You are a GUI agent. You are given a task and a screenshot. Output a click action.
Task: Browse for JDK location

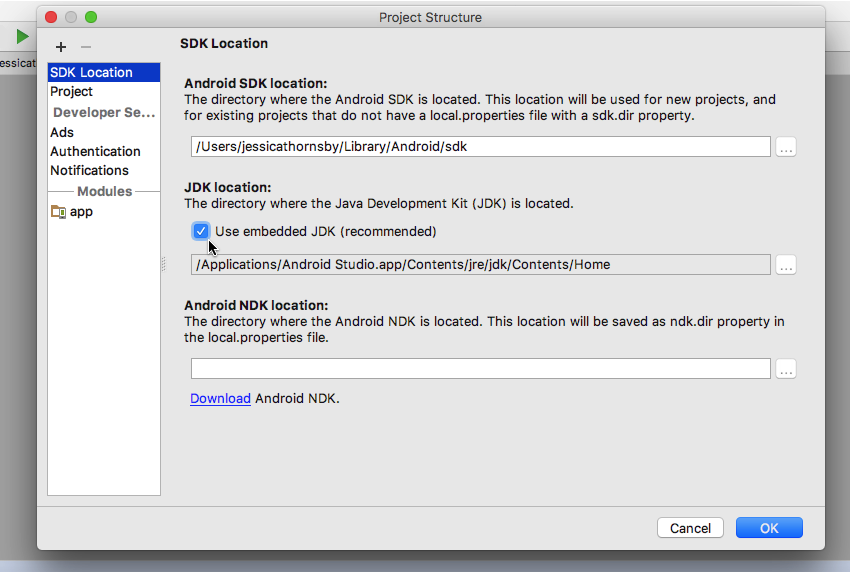[786, 265]
